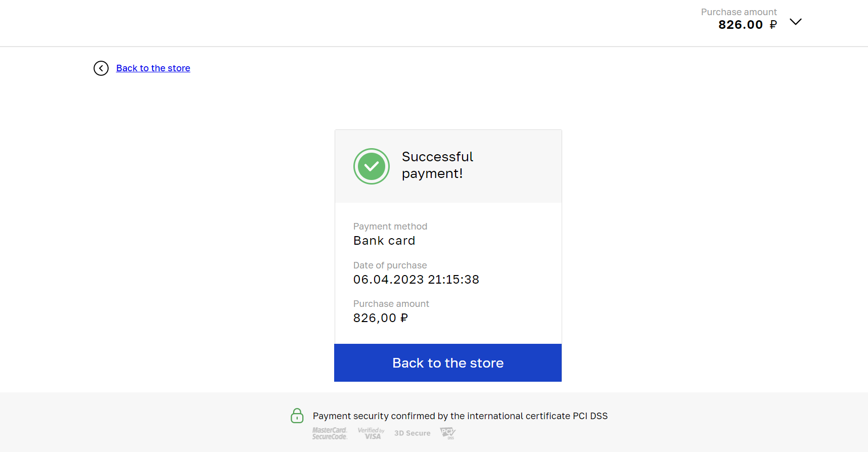Click the green padlock security icon

click(x=297, y=416)
